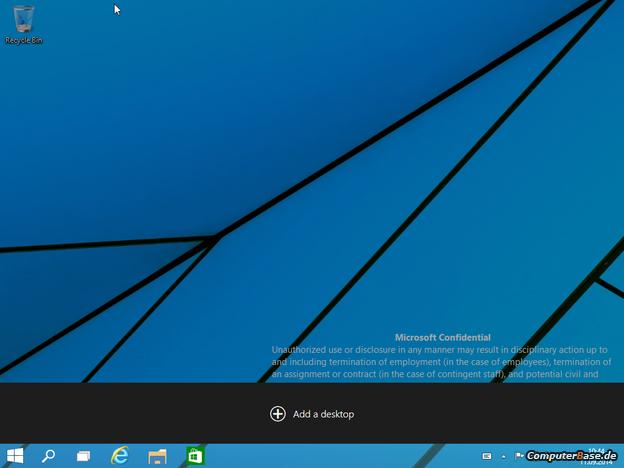Click the taskbar clock showing 10:44
Viewport: 624px width, 468px height.
pyautogui.click(x=596, y=450)
